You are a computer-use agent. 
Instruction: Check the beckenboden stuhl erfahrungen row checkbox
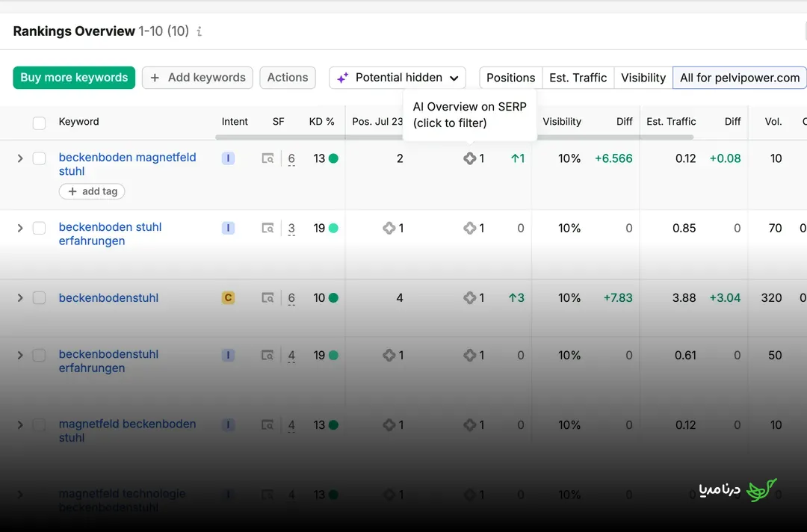pos(39,228)
